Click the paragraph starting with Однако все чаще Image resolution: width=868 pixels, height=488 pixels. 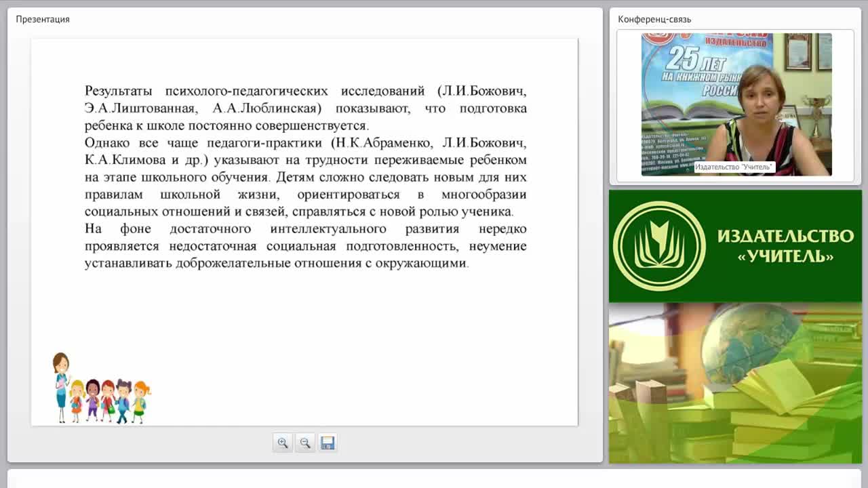(x=305, y=177)
